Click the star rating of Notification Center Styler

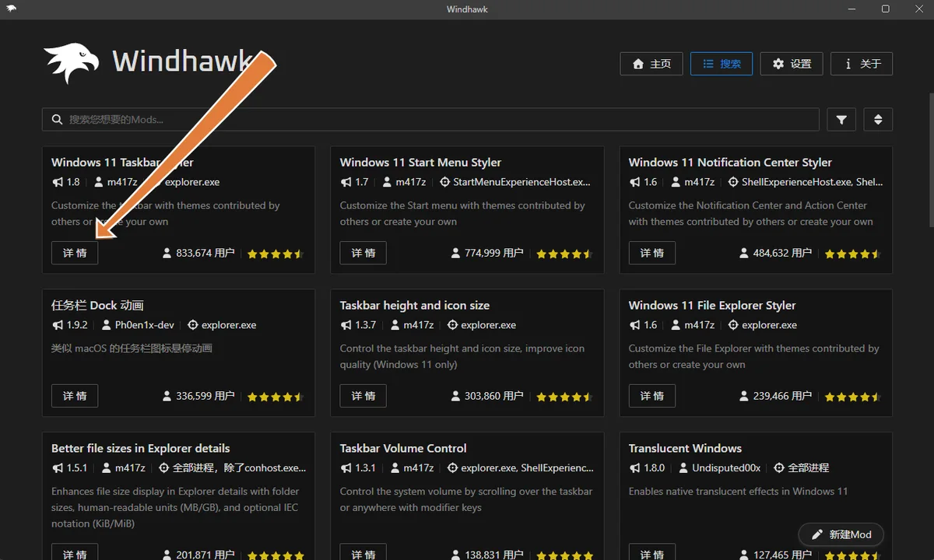[x=853, y=254]
